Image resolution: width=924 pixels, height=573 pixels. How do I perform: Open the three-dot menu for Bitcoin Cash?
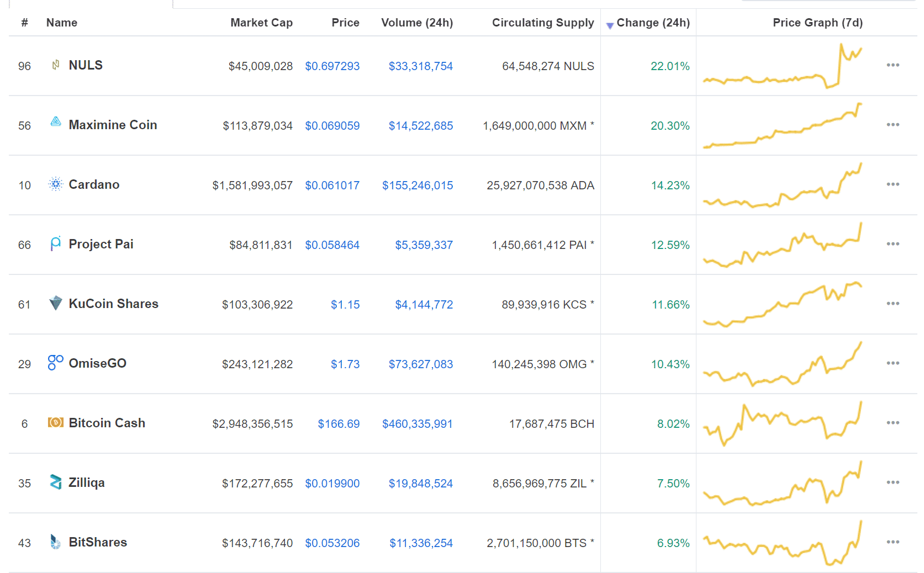pyautogui.click(x=893, y=423)
